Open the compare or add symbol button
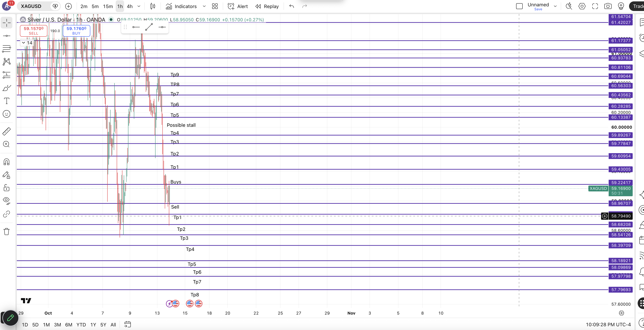Screen dimensions: 644x330 point(68,6)
